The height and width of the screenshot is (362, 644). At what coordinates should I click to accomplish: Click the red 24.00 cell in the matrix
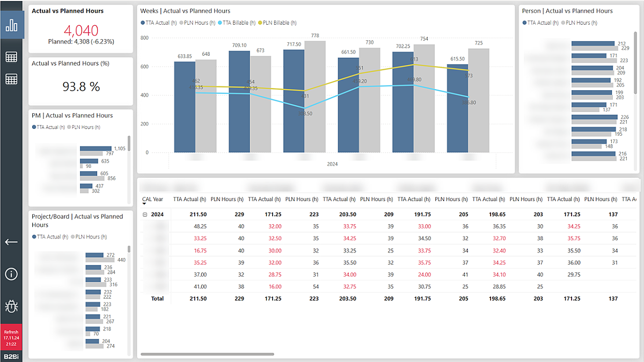click(425, 274)
